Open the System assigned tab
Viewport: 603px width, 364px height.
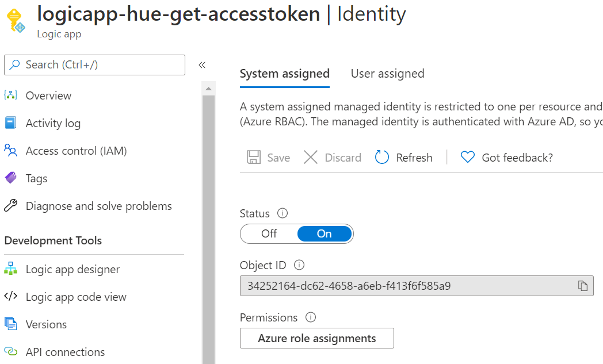pyautogui.click(x=285, y=74)
